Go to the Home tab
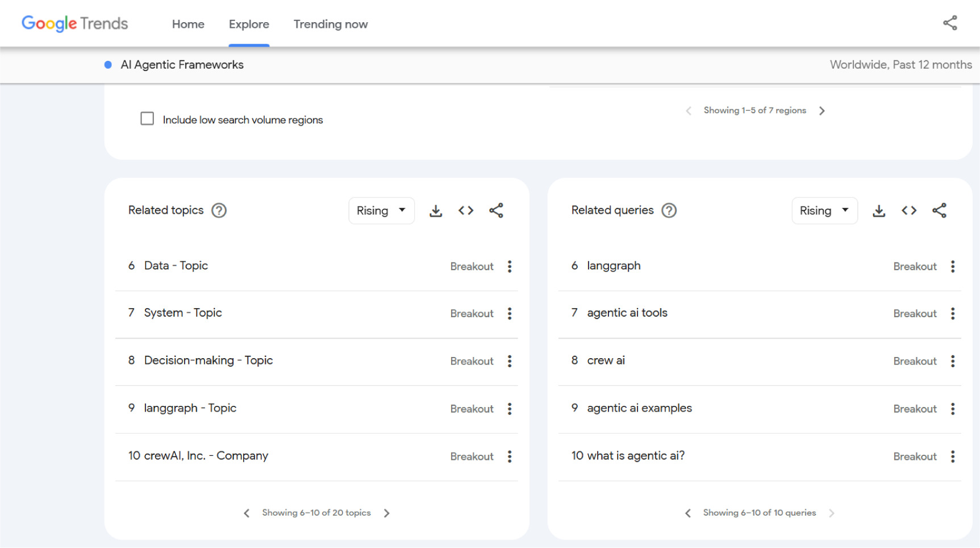The width and height of the screenshot is (980, 548). tap(188, 24)
